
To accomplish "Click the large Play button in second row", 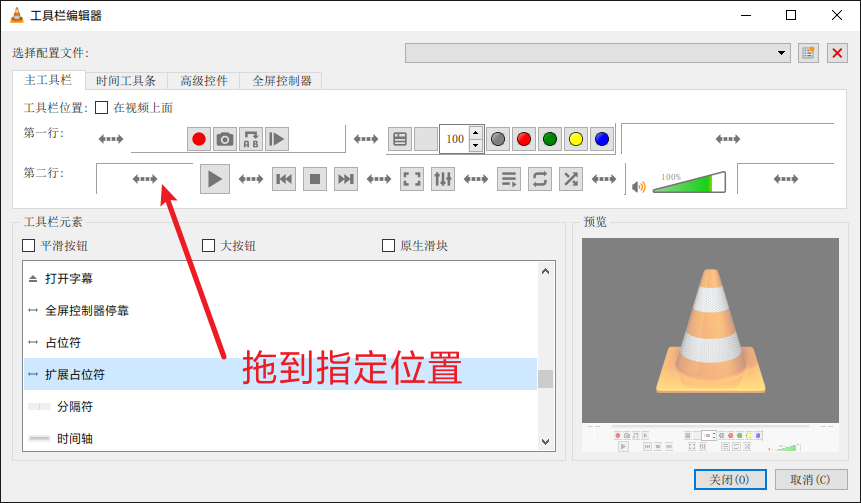I will [x=215, y=179].
